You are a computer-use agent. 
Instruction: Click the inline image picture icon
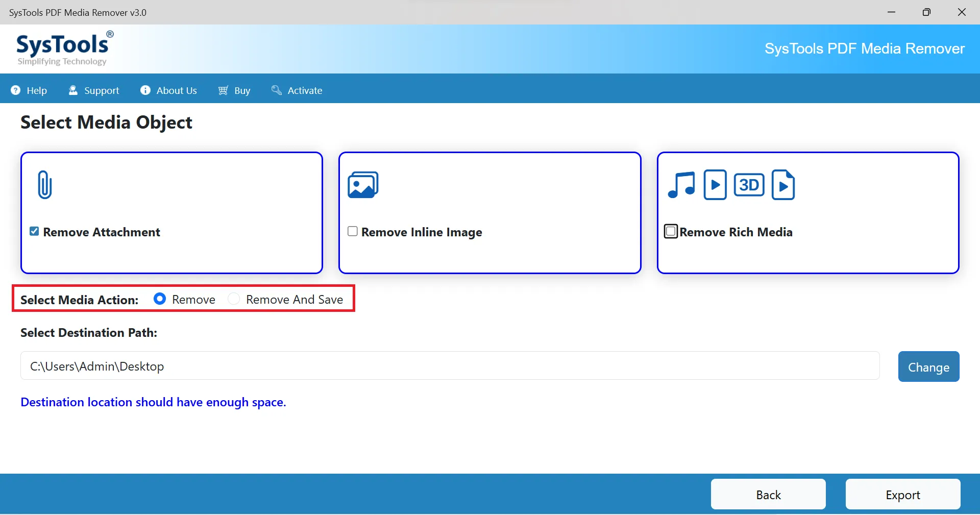point(363,185)
